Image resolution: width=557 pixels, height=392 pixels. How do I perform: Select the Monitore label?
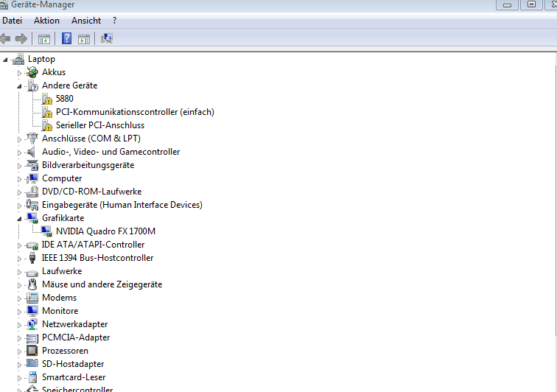[60, 311]
